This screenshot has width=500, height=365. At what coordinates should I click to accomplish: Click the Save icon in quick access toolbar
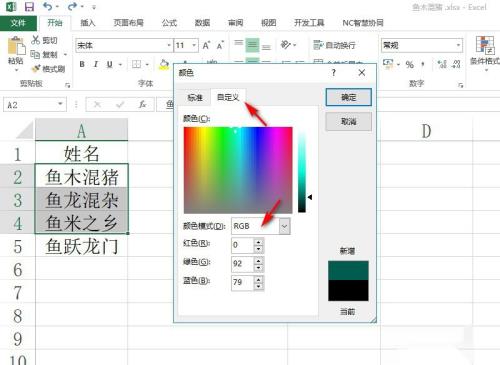point(29,7)
